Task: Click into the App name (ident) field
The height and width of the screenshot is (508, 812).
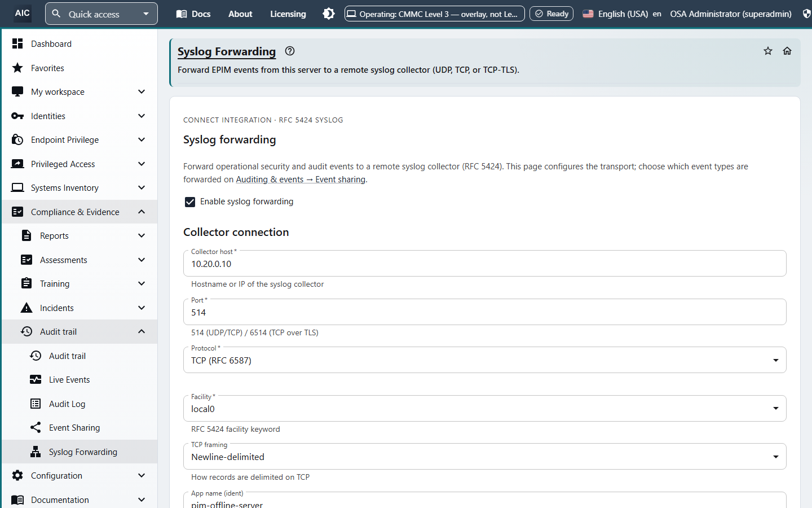Action: (485, 501)
